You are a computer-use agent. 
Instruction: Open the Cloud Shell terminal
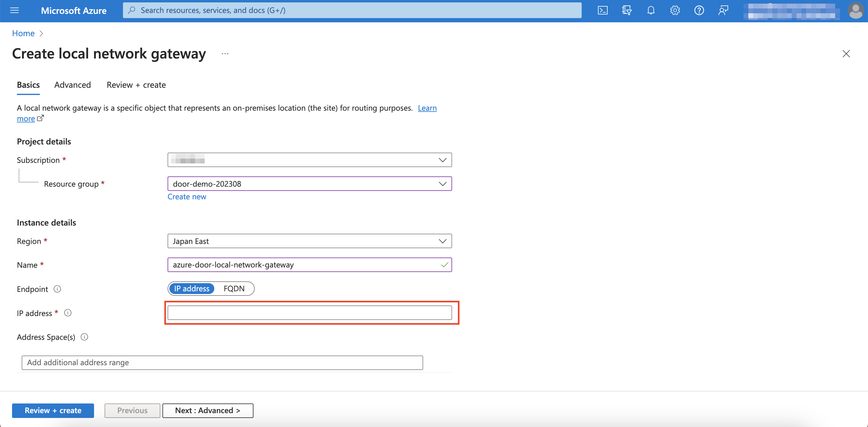[603, 10]
